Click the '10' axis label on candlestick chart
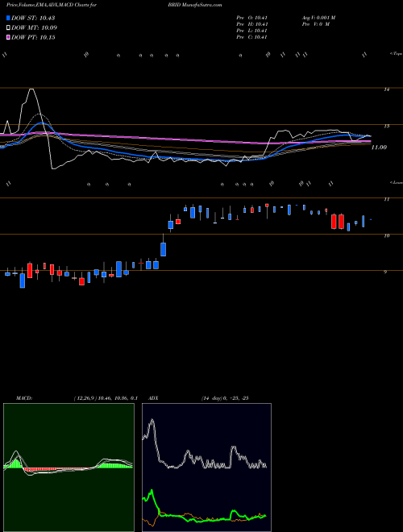Screen dimensions: 403x532 point(386,236)
